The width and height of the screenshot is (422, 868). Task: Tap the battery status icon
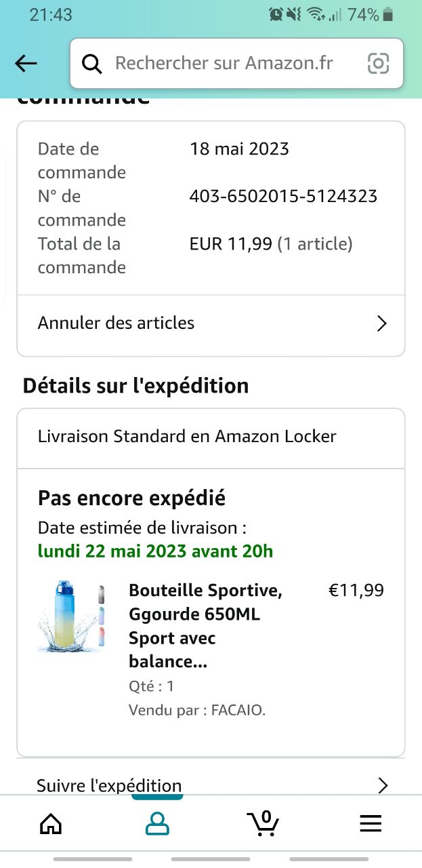(388, 14)
